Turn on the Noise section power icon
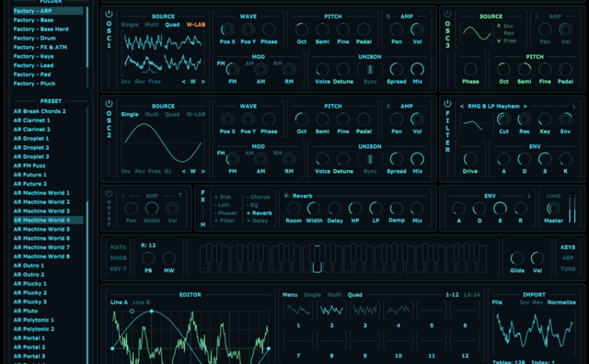The height and width of the screenshot is (364, 589). coord(109,193)
